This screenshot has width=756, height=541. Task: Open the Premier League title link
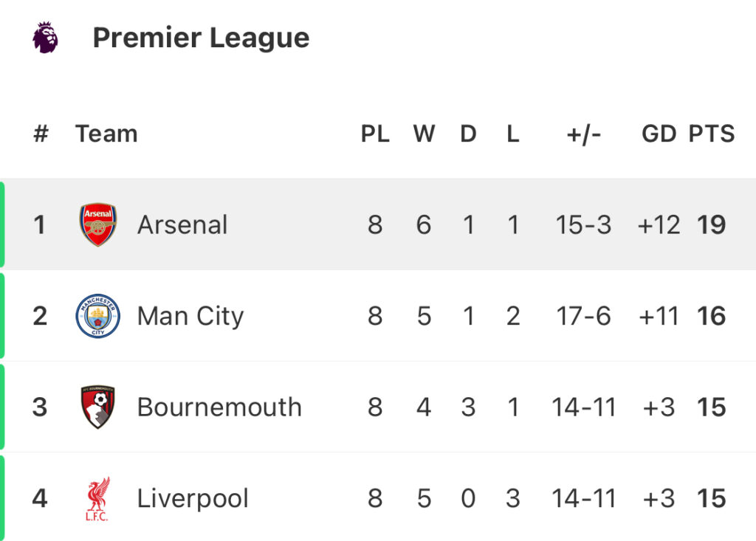click(201, 38)
